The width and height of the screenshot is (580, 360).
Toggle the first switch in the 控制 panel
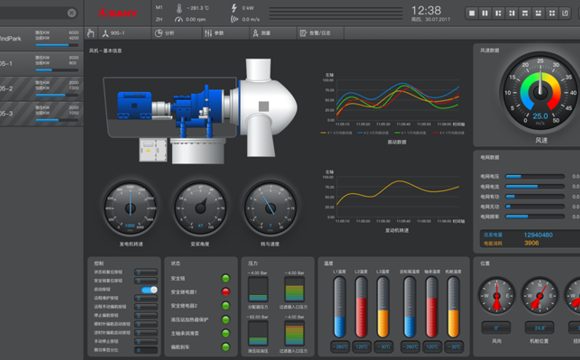coord(146,272)
